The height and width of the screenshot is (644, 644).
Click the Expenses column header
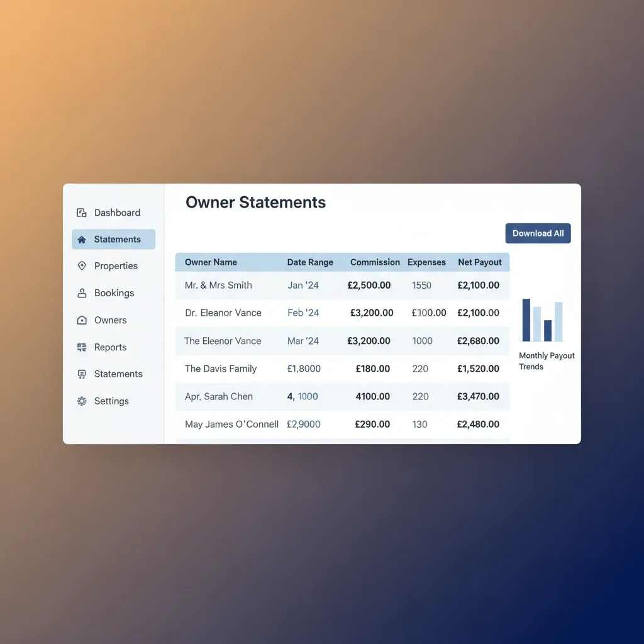click(x=426, y=262)
